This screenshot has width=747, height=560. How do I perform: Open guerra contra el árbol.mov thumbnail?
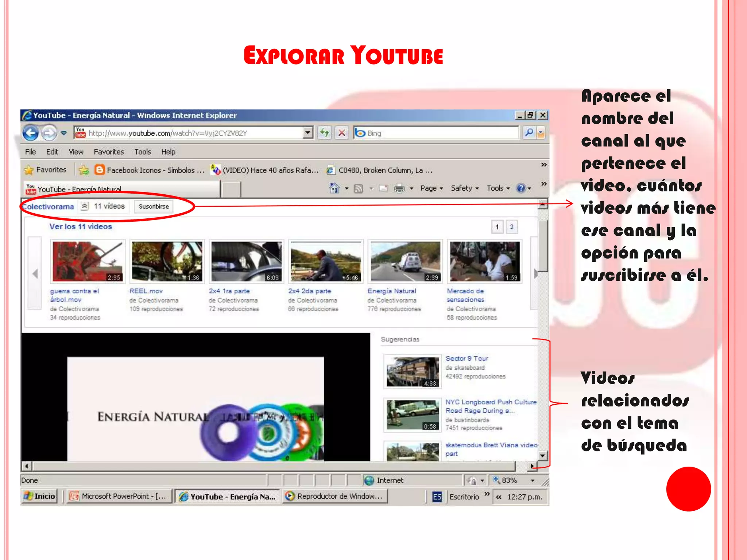coord(88,261)
